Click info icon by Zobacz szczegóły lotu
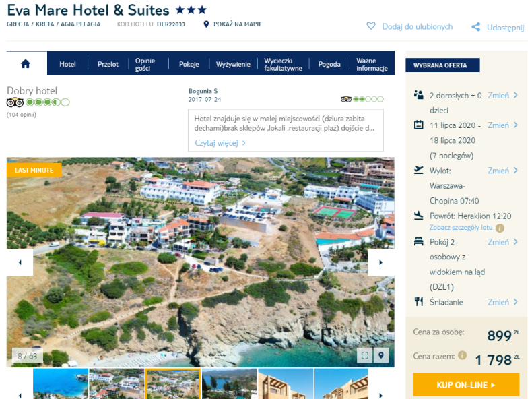Viewport: 532px width, 399px height. [x=500, y=228]
